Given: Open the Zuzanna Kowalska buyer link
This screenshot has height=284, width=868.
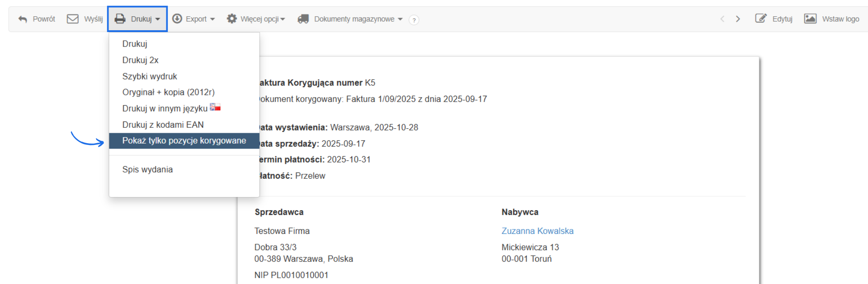Looking at the screenshot, I should tap(537, 231).
